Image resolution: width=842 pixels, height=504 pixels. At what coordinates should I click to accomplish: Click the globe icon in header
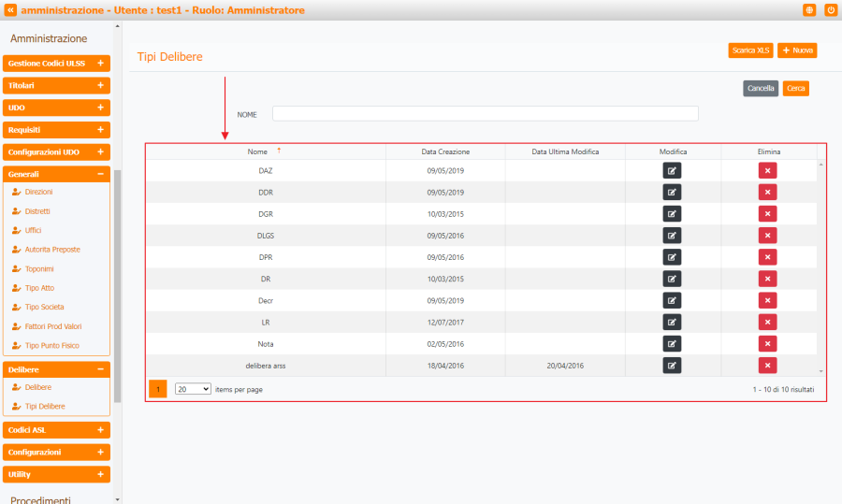coord(809,10)
